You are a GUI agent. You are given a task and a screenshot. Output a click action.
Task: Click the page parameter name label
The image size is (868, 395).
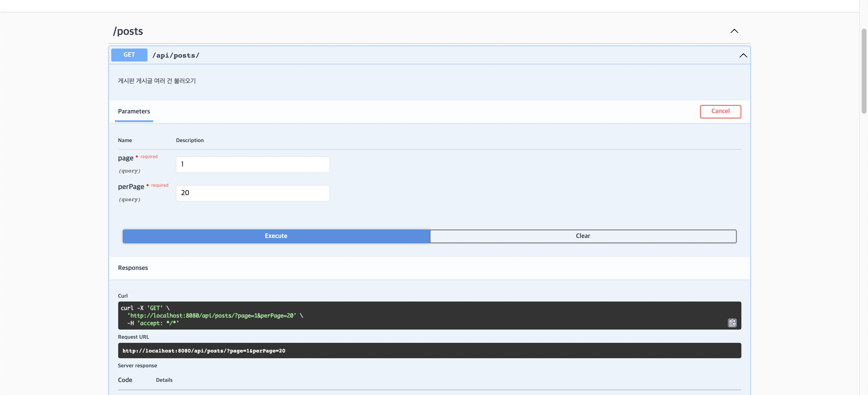(125, 158)
